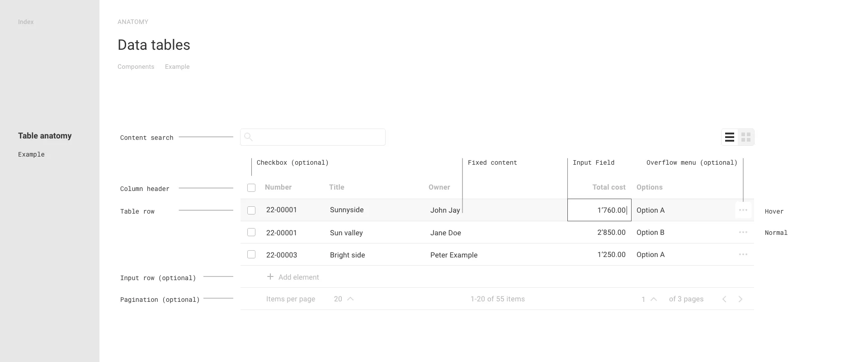
Task: Switch to the Example tab
Action: (x=177, y=67)
